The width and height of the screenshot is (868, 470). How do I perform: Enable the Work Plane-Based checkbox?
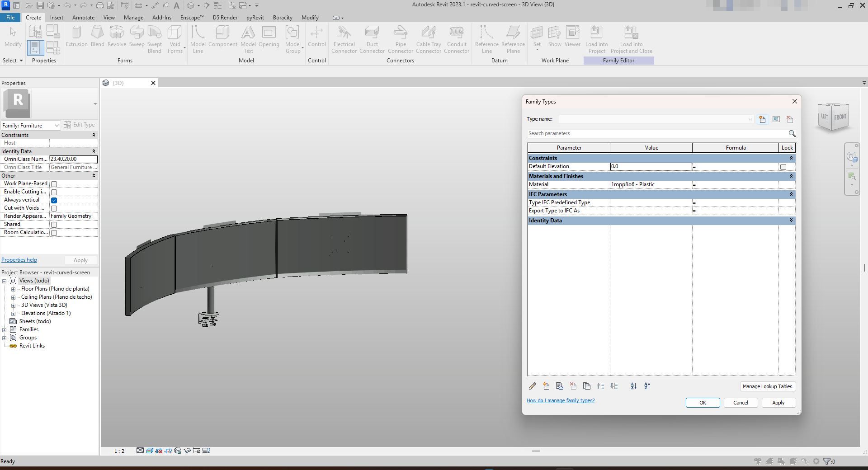(x=54, y=184)
